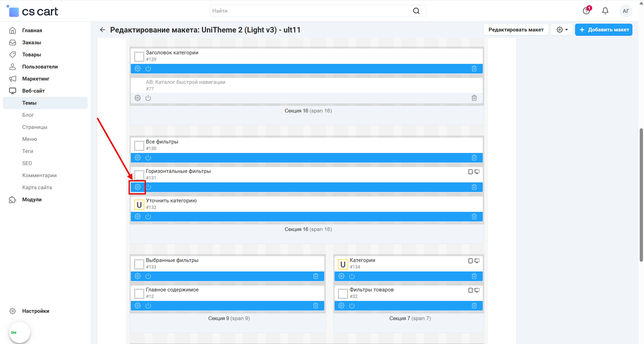Click the Добавить макет button

coord(603,30)
